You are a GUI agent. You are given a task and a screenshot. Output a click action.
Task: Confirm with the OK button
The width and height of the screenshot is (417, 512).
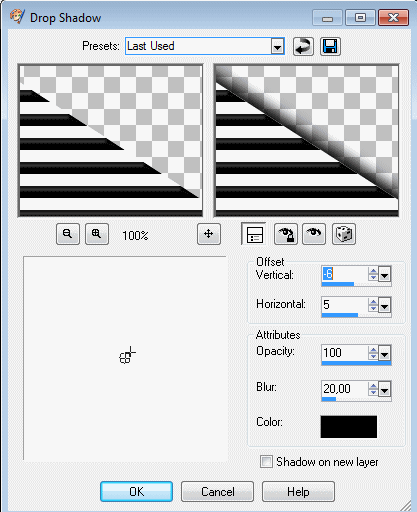(136, 491)
